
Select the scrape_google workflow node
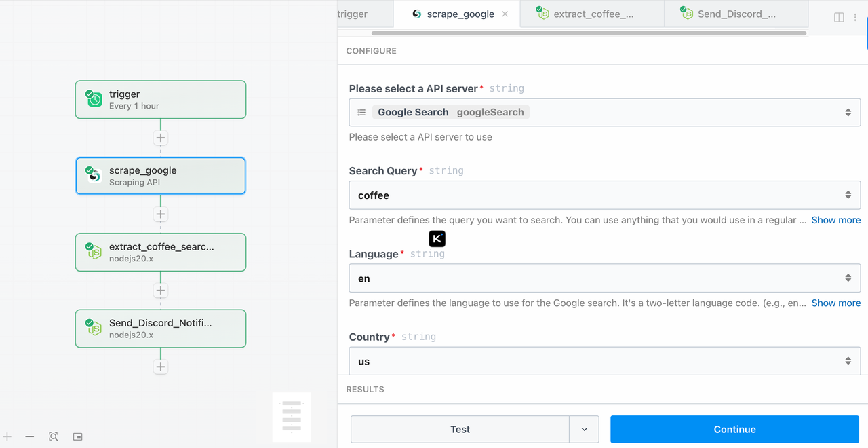161,176
